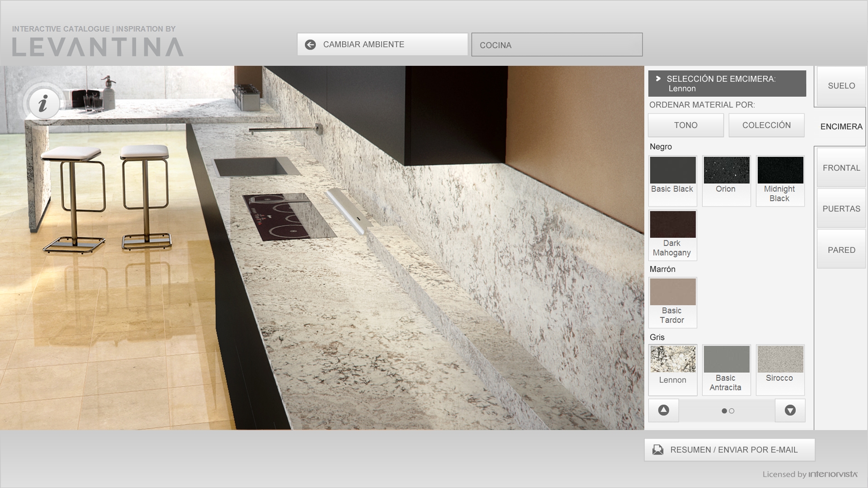Viewport: 868px width, 488px height.
Task: Choose the Midnight Black swatch
Action: [780, 181]
